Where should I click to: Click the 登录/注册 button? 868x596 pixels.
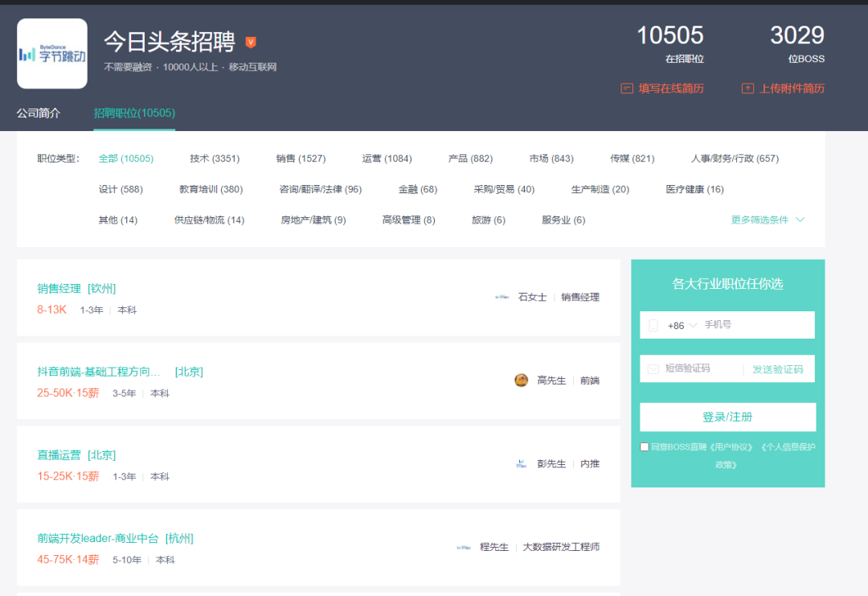pos(727,417)
